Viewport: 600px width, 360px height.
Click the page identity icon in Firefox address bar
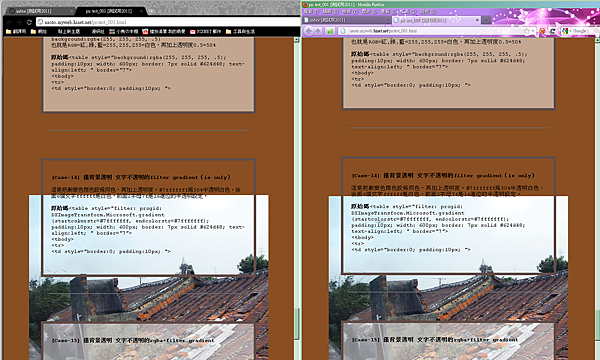coord(343,31)
